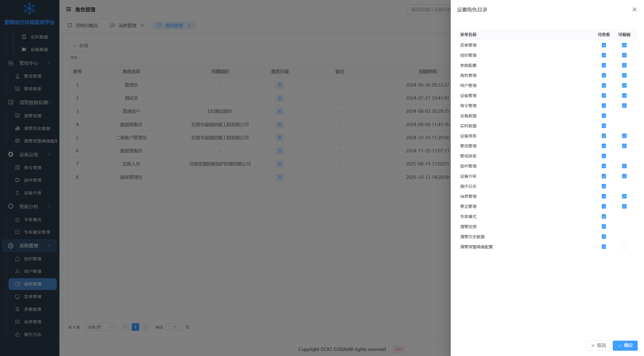
Task: Click the 固件管理 chip icon
Action: [17, 180]
